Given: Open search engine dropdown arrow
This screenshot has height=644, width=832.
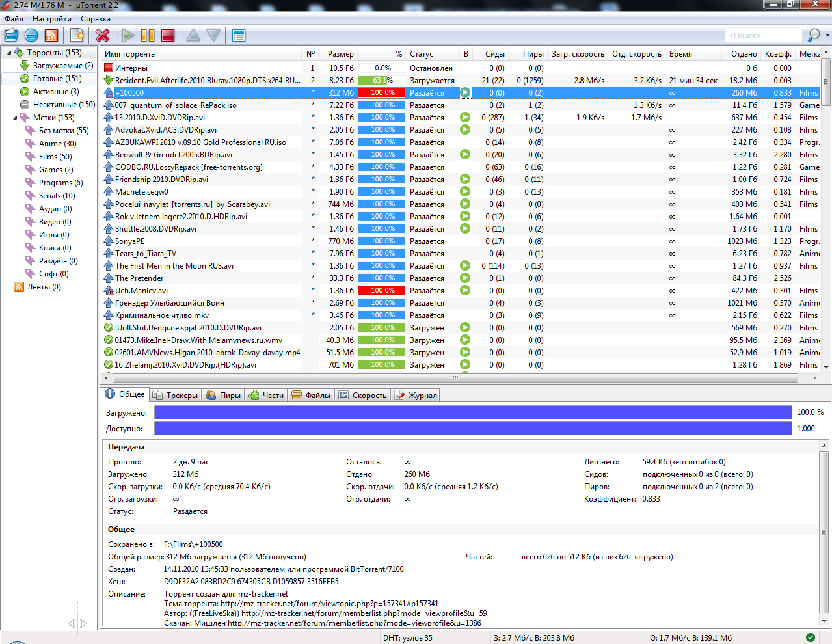Looking at the screenshot, I should (827, 35).
